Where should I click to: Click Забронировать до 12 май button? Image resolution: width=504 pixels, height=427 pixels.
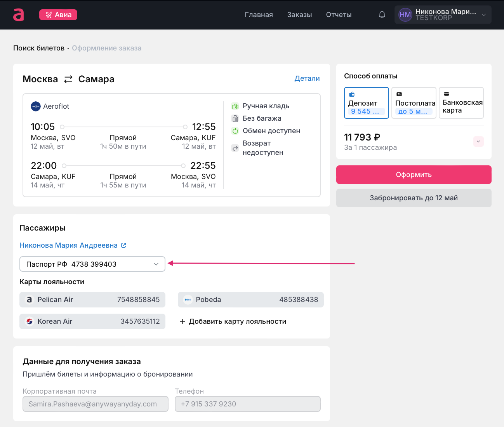pyautogui.click(x=414, y=198)
